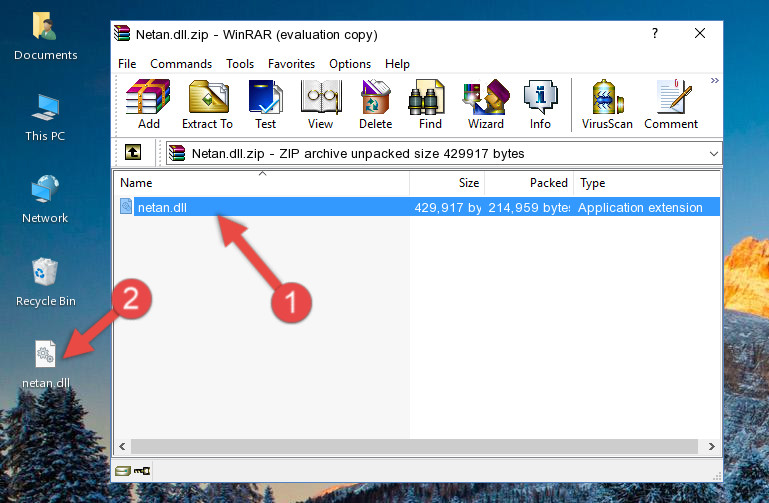Expand the archive path dropdown arrow
The width and height of the screenshot is (769, 503).
click(714, 154)
